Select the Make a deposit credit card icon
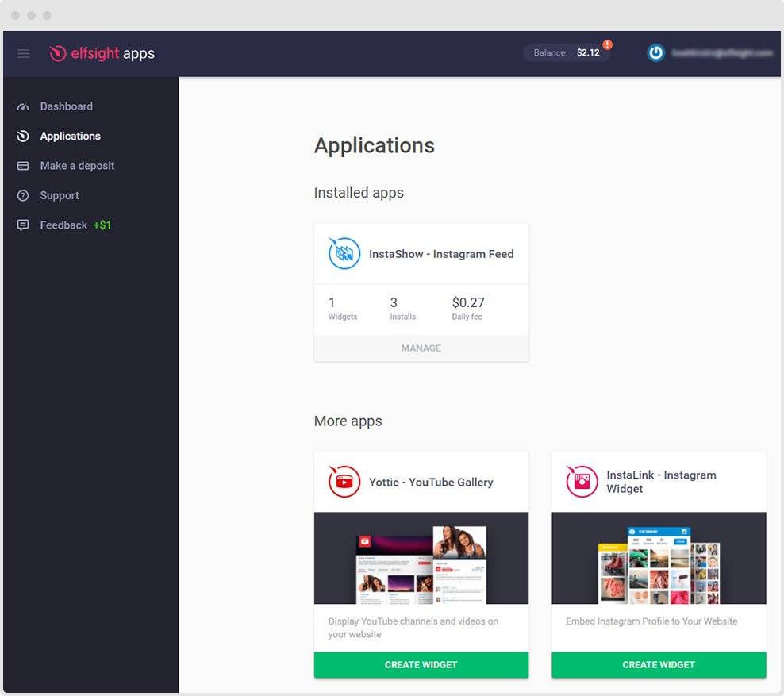Image resolution: width=784 pixels, height=696 pixels. pos(24,165)
